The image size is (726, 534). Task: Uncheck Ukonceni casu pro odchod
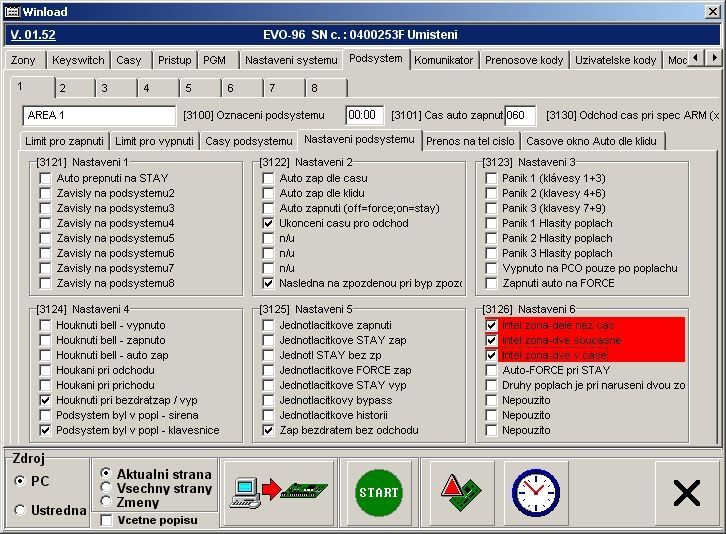point(268,223)
